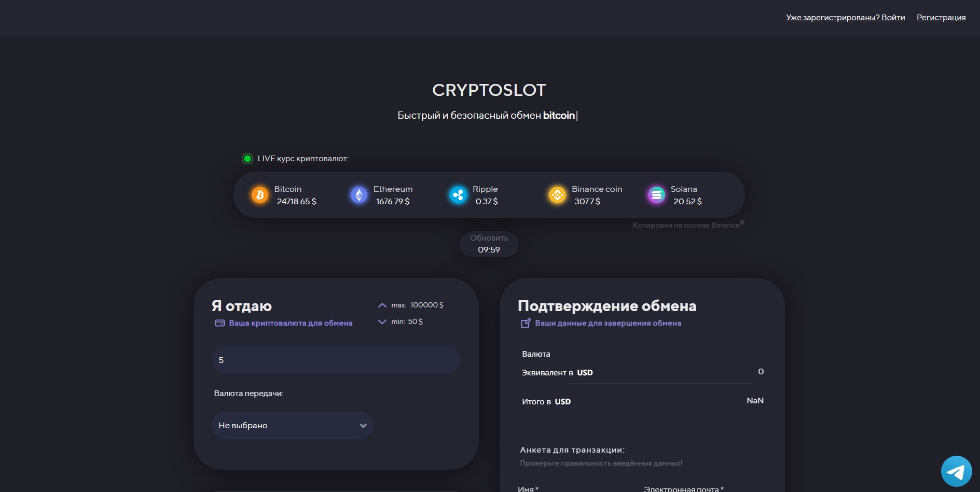
Task: Open the 'Регистрация' link
Action: pos(941,18)
